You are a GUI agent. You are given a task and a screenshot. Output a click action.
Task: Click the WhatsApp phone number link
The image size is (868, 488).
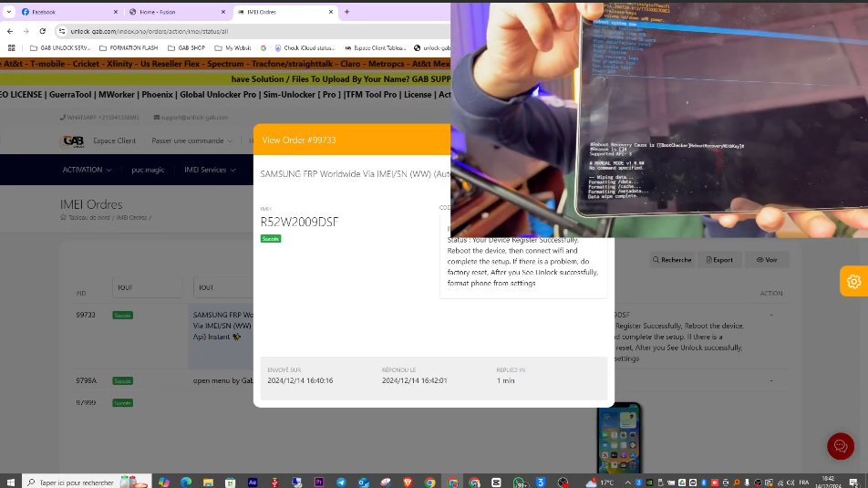point(99,118)
